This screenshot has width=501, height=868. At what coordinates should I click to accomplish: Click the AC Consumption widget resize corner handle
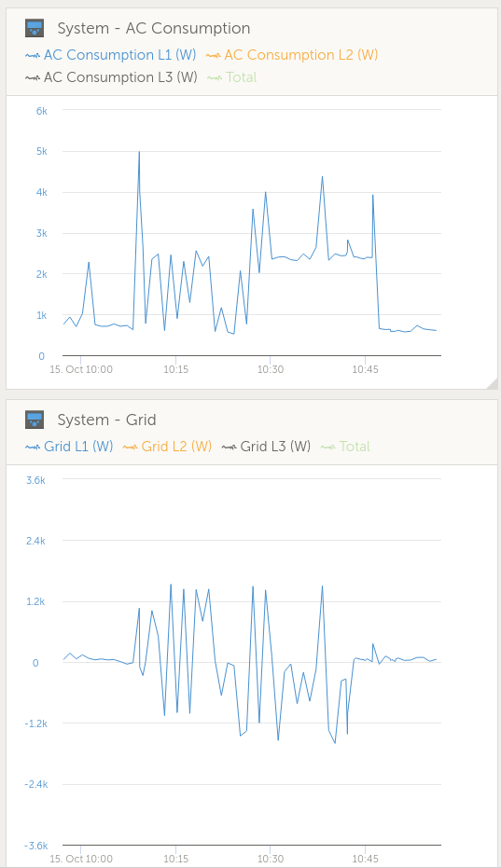click(x=492, y=383)
